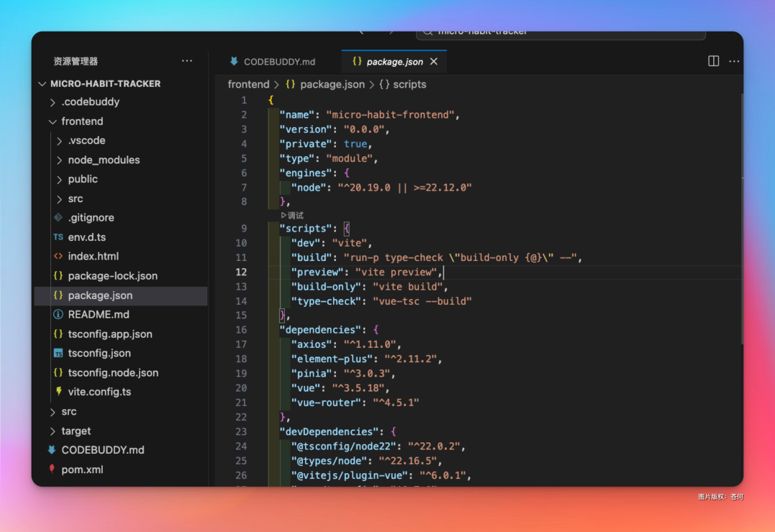The width and height of the screenshot is (775, 532).
Task: Click the TS config icon beside tsconfig.json
Action: [x=58, y=353]
